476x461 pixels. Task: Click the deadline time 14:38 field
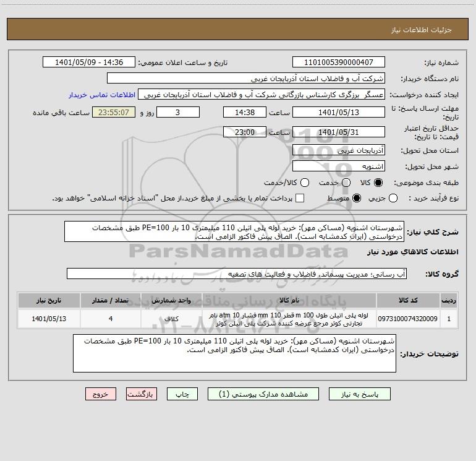(x=245, y=112)
